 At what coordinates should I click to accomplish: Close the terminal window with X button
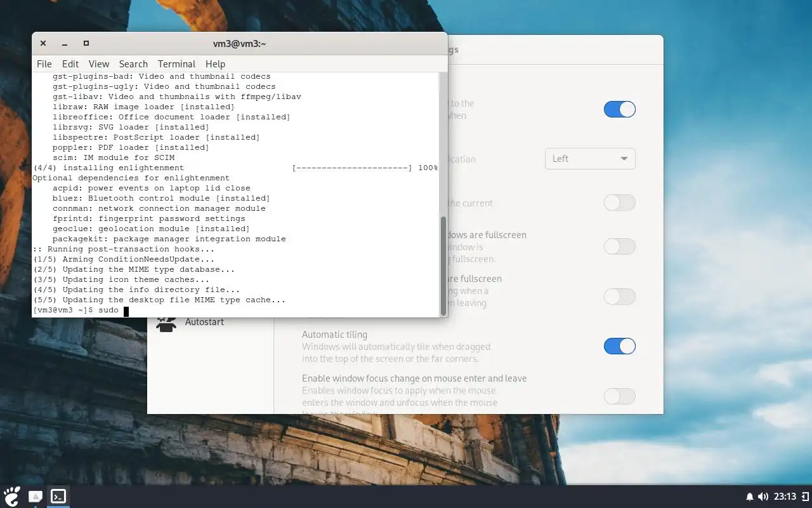(x=43, y=44)
